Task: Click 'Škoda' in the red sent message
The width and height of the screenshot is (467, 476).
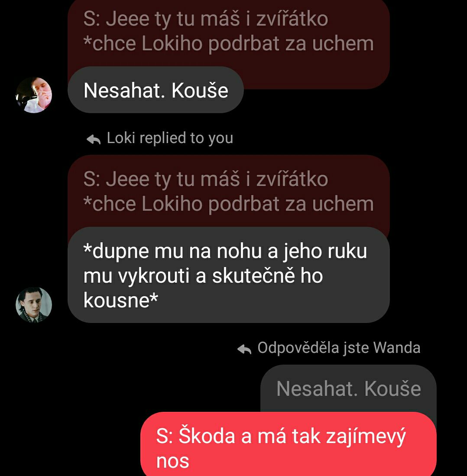Action: coord(207,435)
